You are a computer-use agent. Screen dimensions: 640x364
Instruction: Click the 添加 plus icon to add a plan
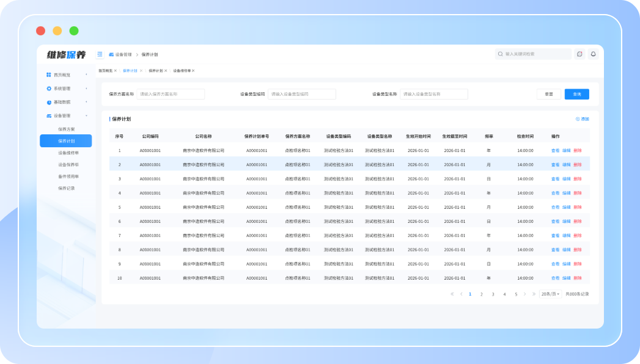578,119
